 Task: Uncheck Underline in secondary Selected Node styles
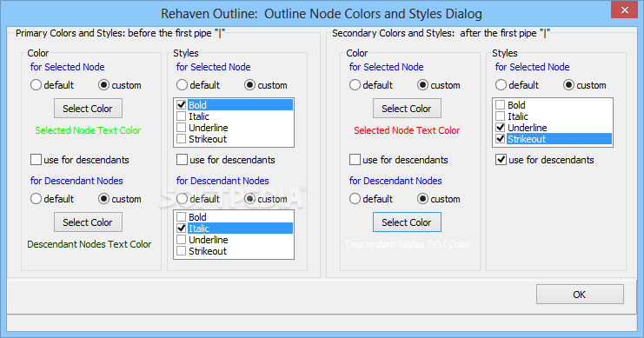pyautogui.click(x=501, y=128)
